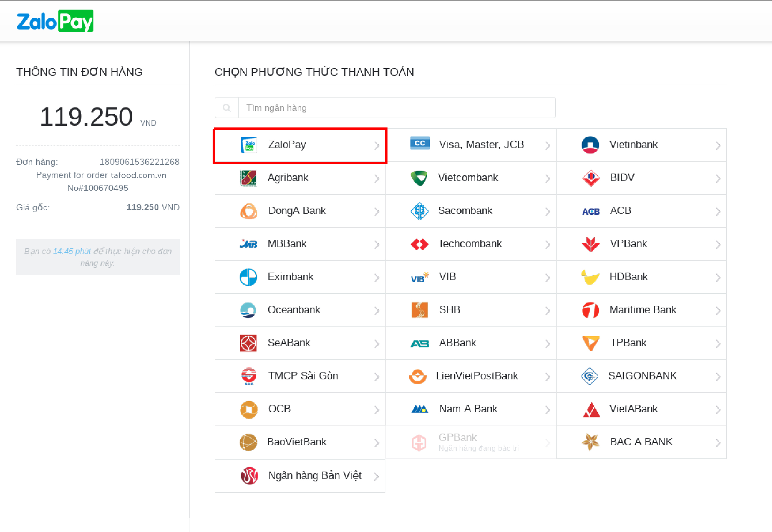
Task: Click the search magnifier icon
Action: [227, 108]
